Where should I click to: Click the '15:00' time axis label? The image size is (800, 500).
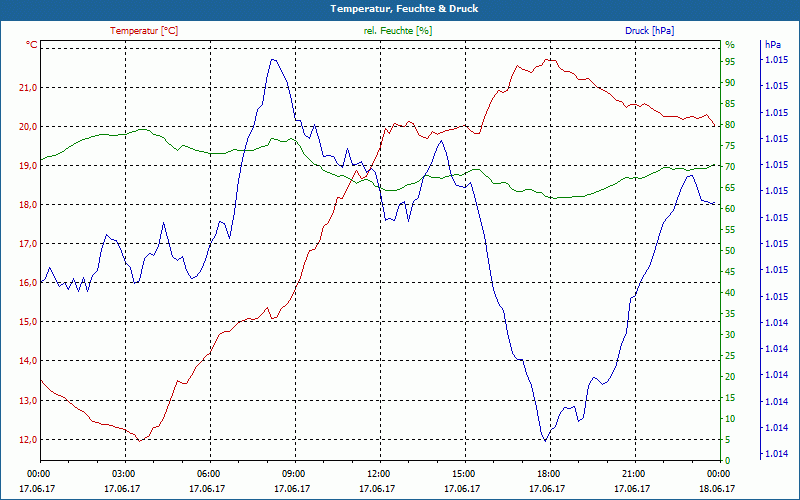click(463, 473)
